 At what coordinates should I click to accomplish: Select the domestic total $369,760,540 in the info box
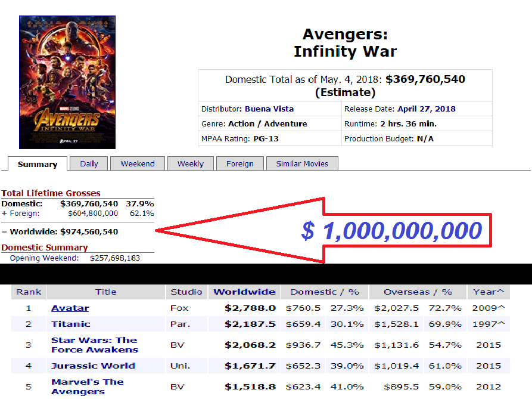point(425,79)
